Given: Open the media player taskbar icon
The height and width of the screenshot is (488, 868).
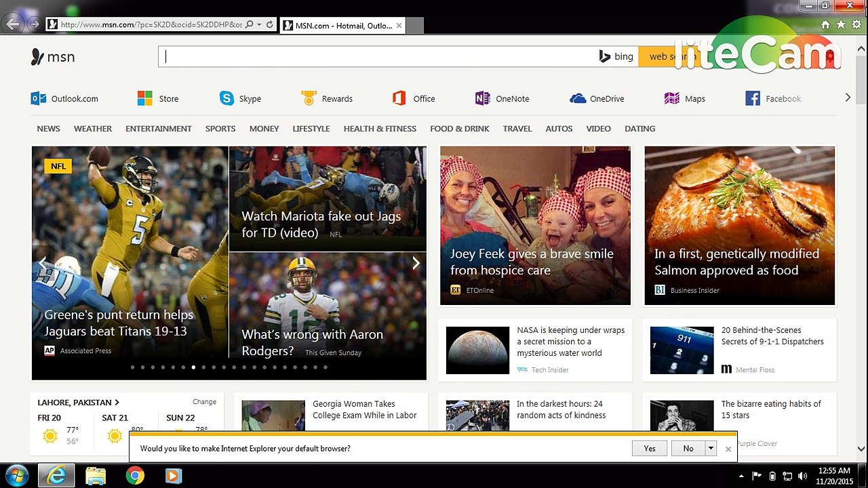Looking at the screenshot, I should coord(174,476).
